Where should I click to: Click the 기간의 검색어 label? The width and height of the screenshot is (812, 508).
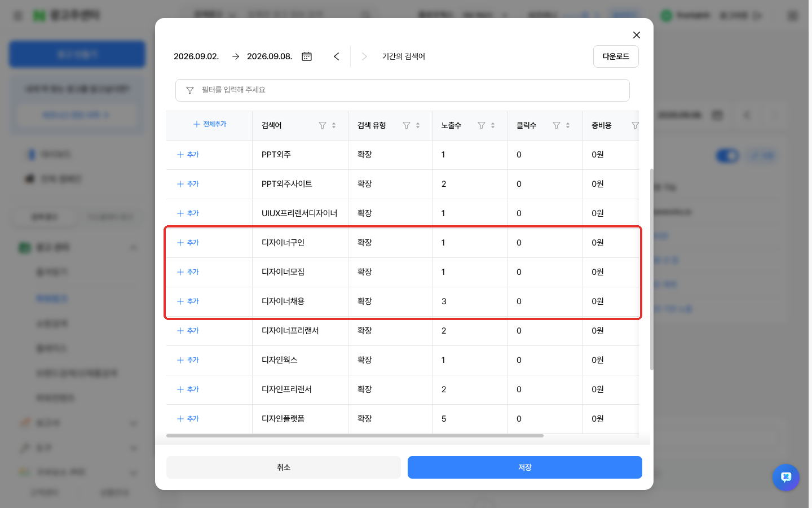[404, 56]
